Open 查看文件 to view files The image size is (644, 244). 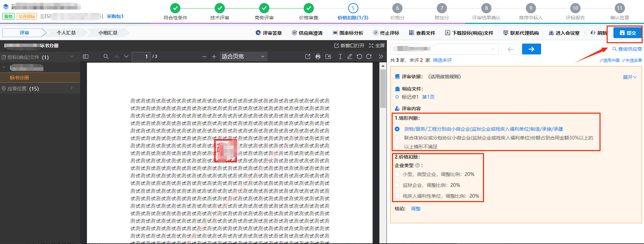tap(422, 33)
